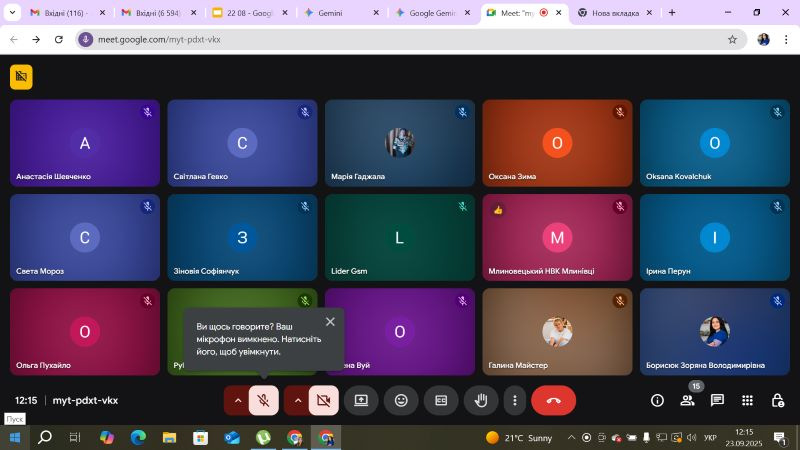Open the host controls lock icon
800x450 pixels.
[x=777, y=400]
